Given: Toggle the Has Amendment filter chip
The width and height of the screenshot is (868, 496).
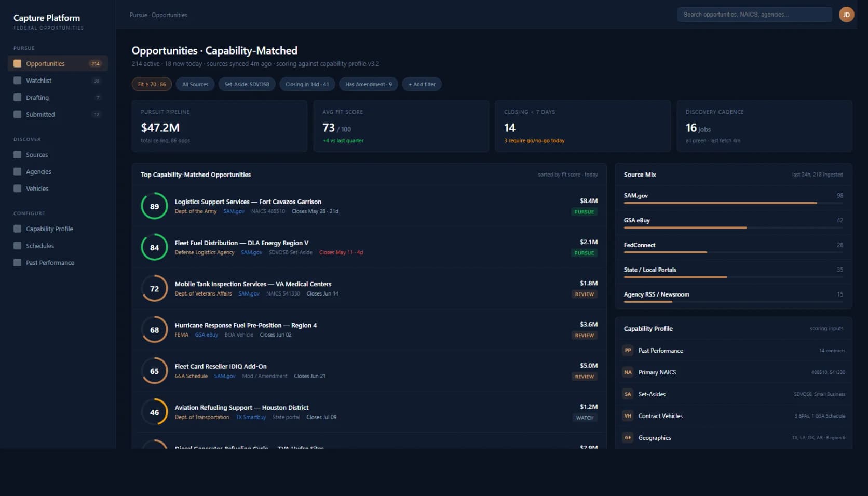Looking at the screenshot, I should 369,84.
